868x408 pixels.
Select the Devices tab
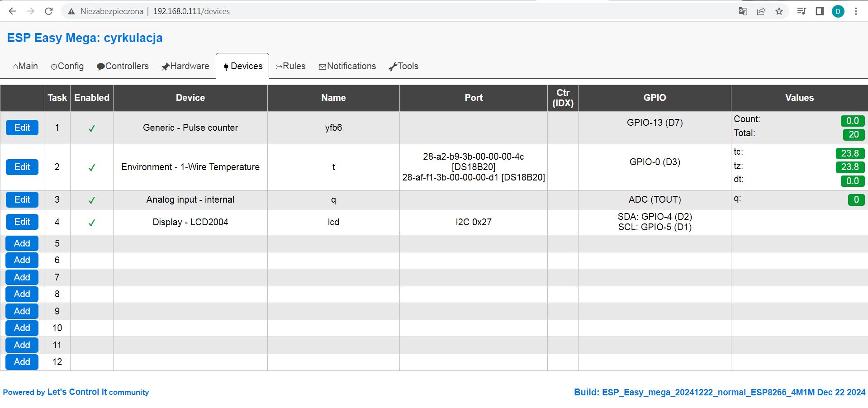tap(243, 66)
